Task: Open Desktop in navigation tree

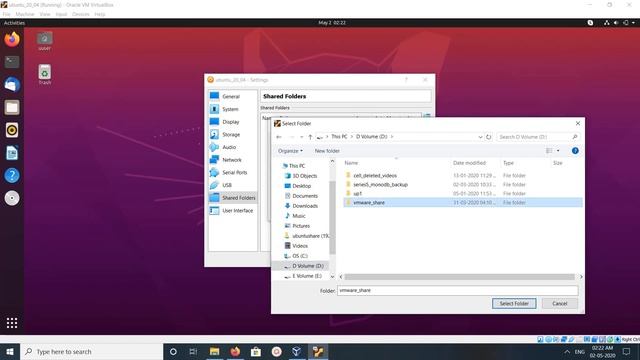Action: click(302, 186)
